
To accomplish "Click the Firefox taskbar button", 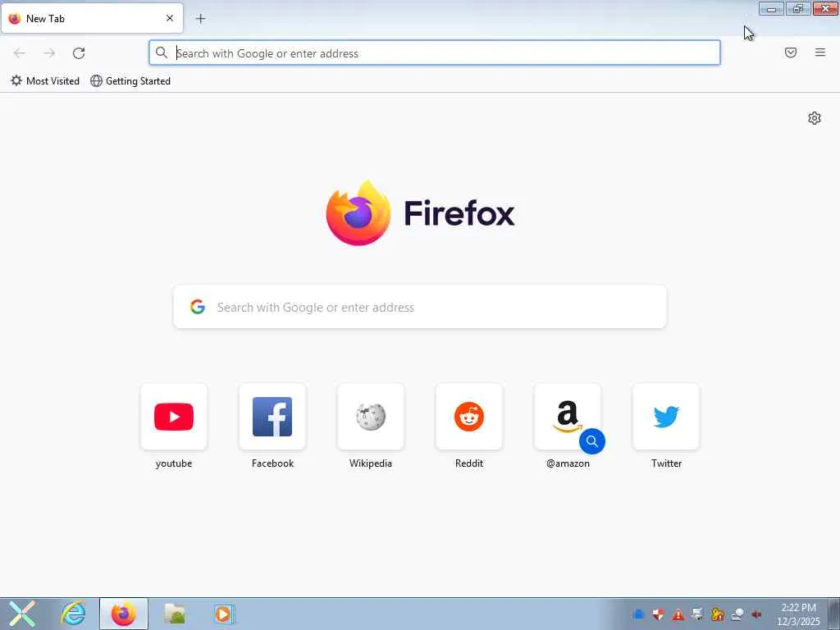I will [x=124, y=614].
